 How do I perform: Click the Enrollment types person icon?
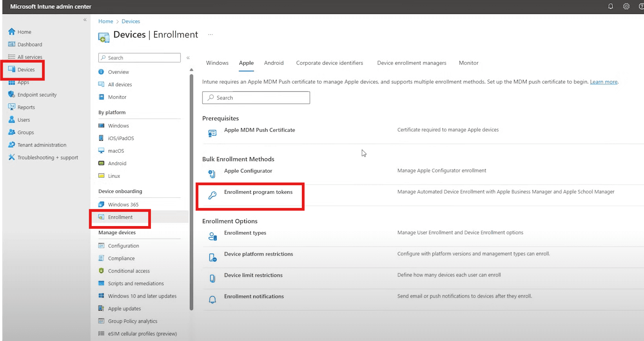coord(212,236)
